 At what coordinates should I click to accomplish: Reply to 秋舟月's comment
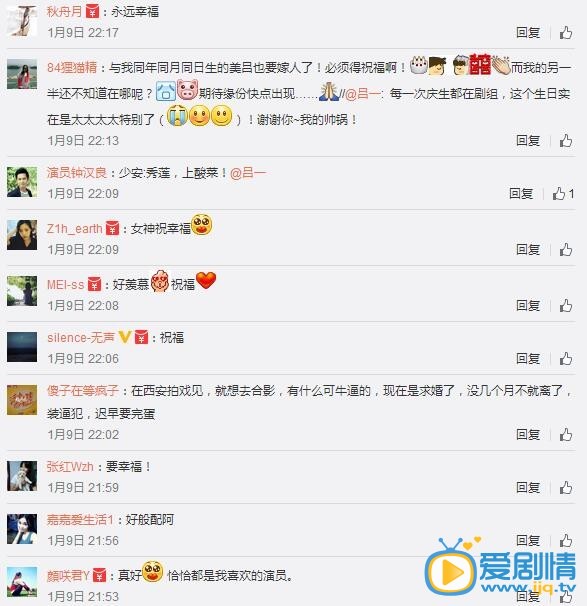pos(528,33)
